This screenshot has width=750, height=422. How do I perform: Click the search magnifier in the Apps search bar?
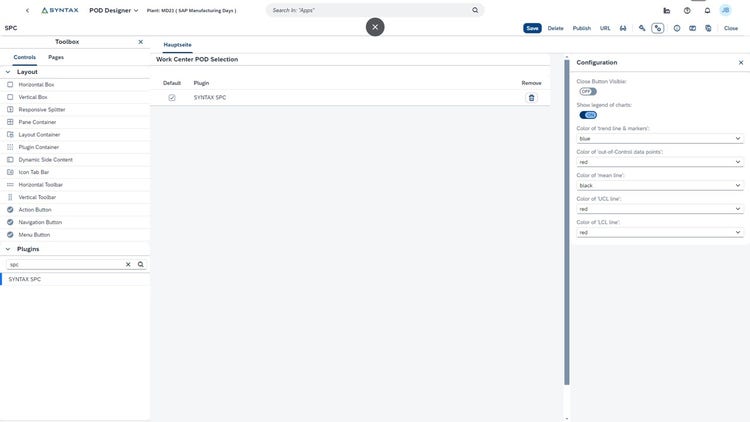[x=475, y=10]
